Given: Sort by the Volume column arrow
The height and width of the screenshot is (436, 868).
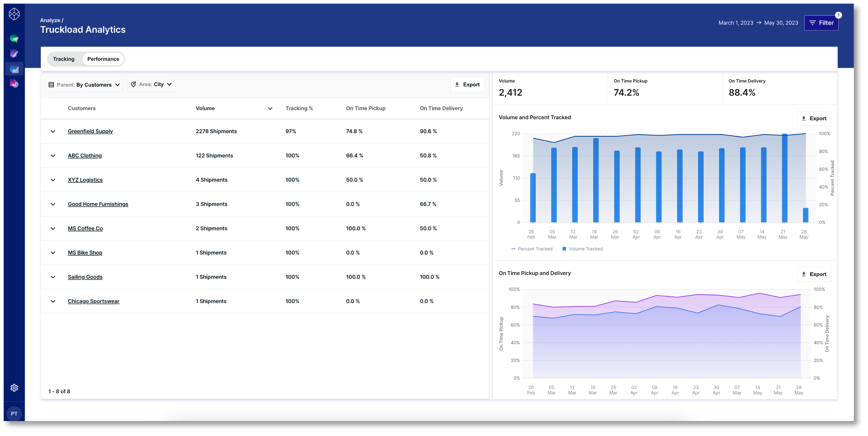Looking at the screenshot, I should point(270,109).
